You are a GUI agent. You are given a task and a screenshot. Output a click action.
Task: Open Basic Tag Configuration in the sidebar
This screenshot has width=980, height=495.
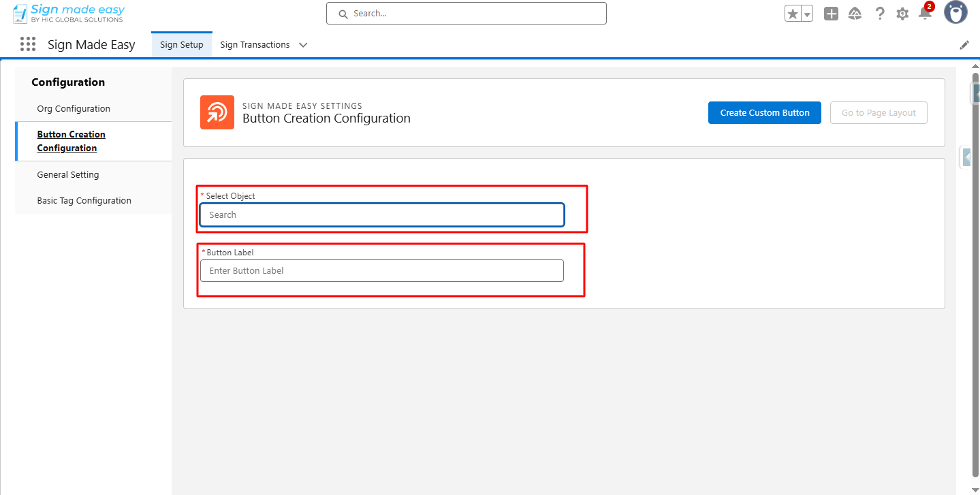coord(84,200)
